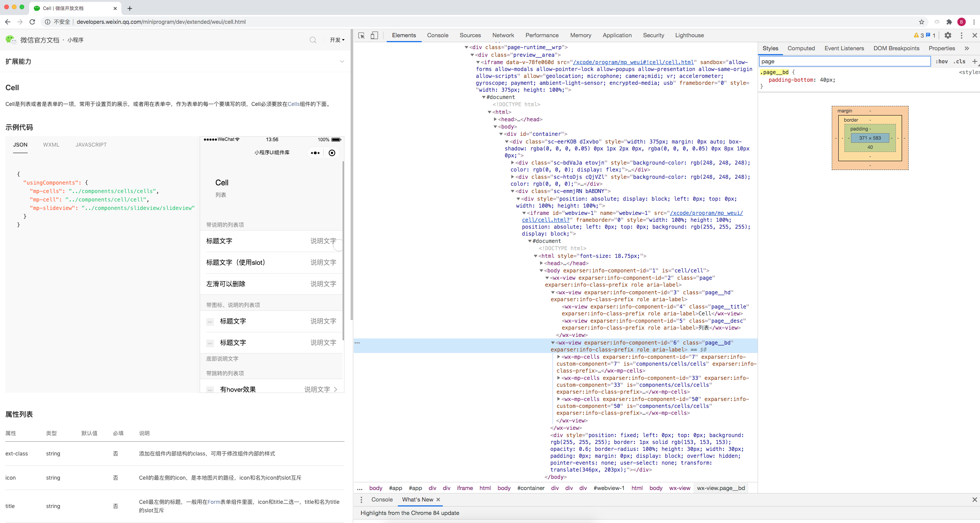Click the Form link in the title property row
Image resolution: width=980 pixels, height=523 pixels.
pos(214,502)
